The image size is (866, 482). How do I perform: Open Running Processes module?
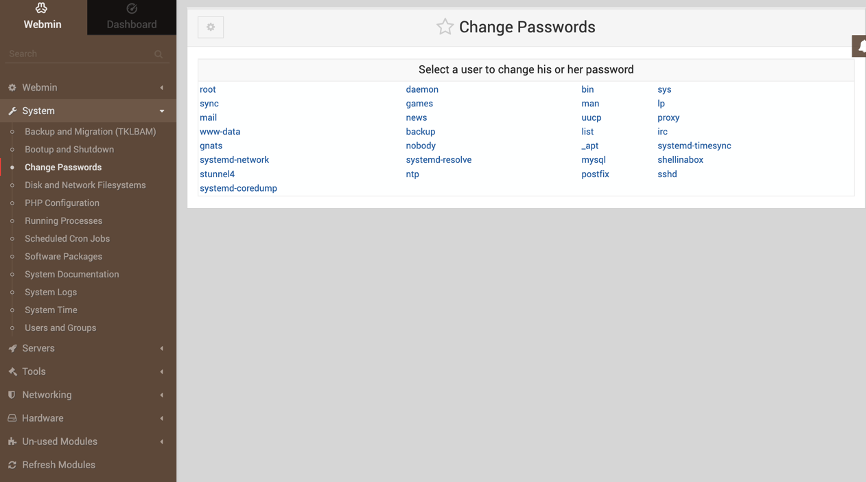point(64,221)
